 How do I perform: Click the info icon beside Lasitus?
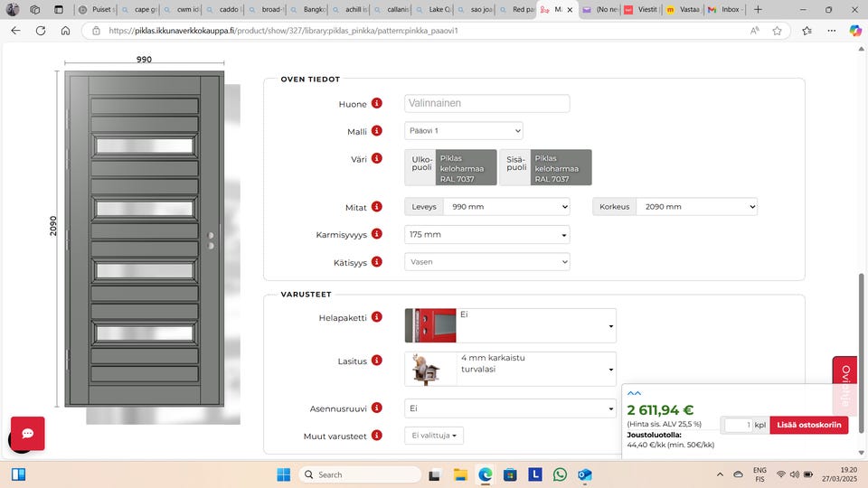coord(377,361)
